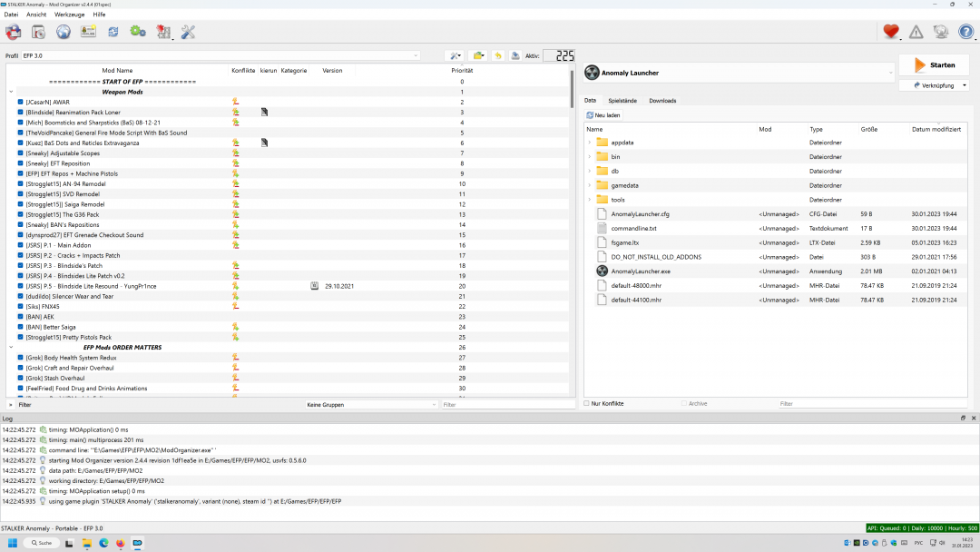Uncheck the [Sneaky] EFT Reposition mod
The width and height of the screenshot is (980, 552).
(x=20, y=163)
